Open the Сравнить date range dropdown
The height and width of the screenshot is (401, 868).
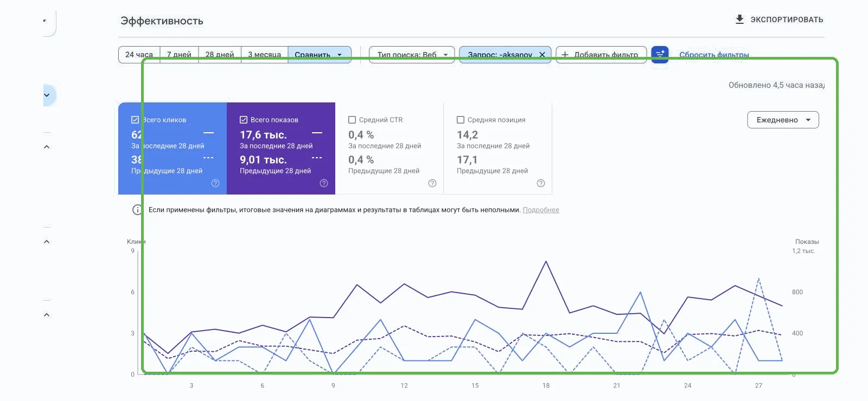pos(320,55)
